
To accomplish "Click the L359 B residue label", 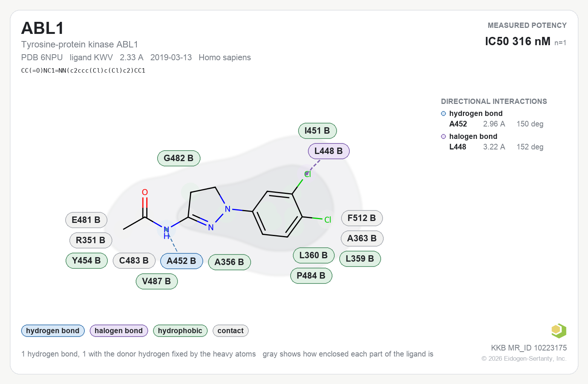I will (x=360, y=259).
